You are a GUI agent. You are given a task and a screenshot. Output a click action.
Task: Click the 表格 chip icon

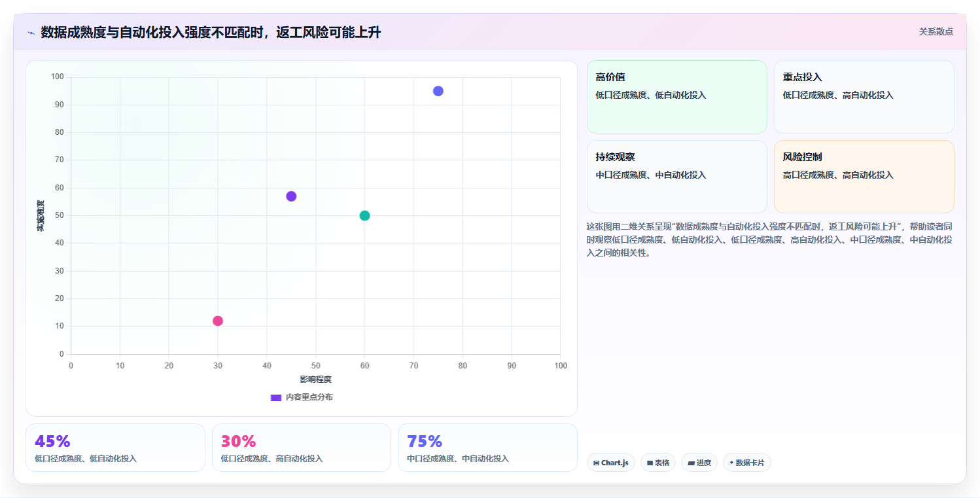click(650, 463)
